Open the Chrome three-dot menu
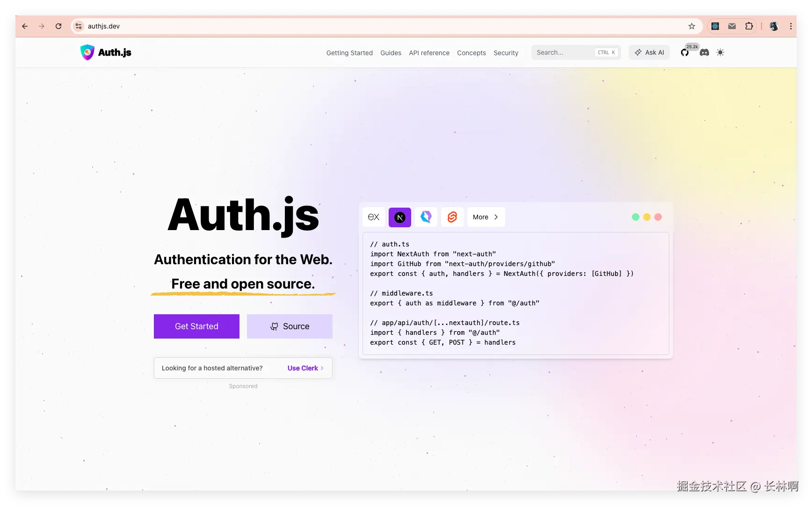812x506 pixels. [x=791, y=26]
